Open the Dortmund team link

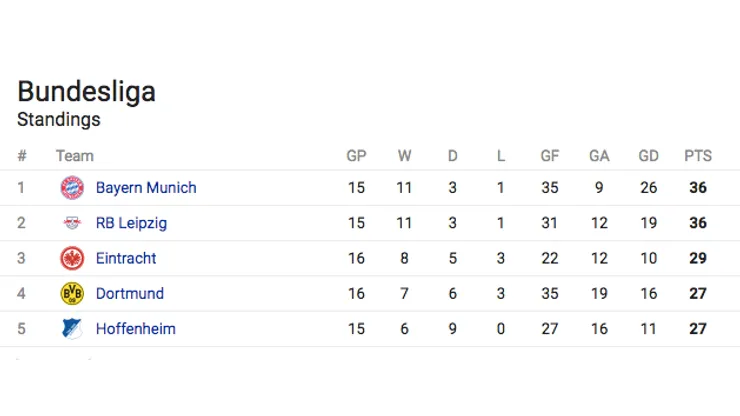click(x=130, y=293)
